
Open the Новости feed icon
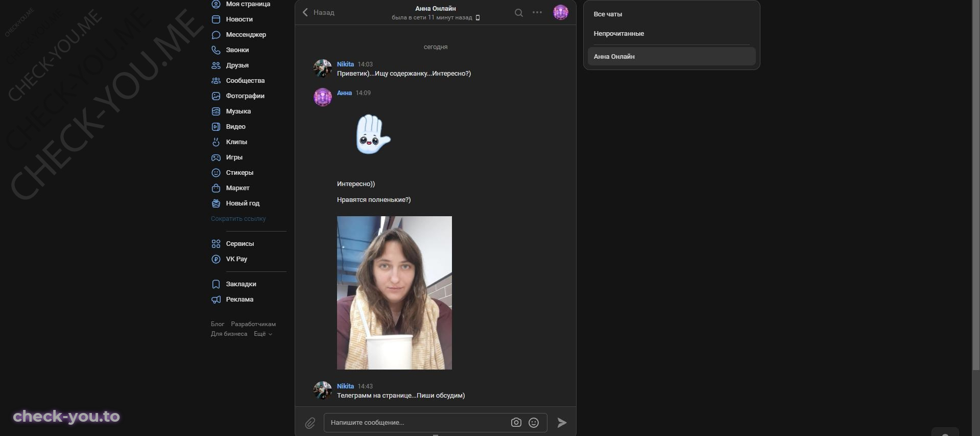[x=216, y=19]
